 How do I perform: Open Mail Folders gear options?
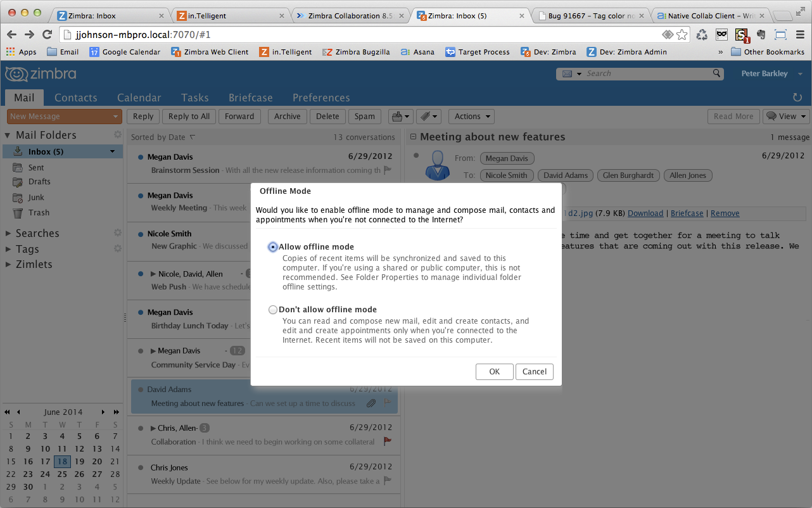tap(117, 135)
